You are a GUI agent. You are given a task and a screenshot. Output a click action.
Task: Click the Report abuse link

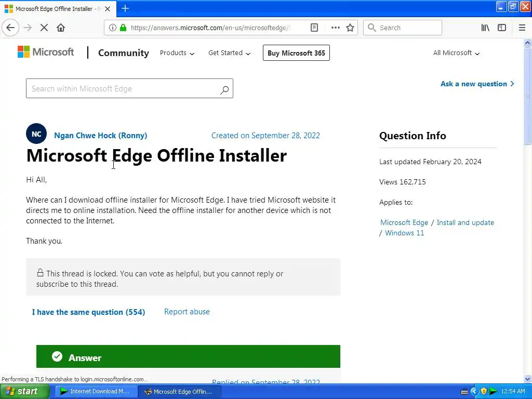(187, 312)
